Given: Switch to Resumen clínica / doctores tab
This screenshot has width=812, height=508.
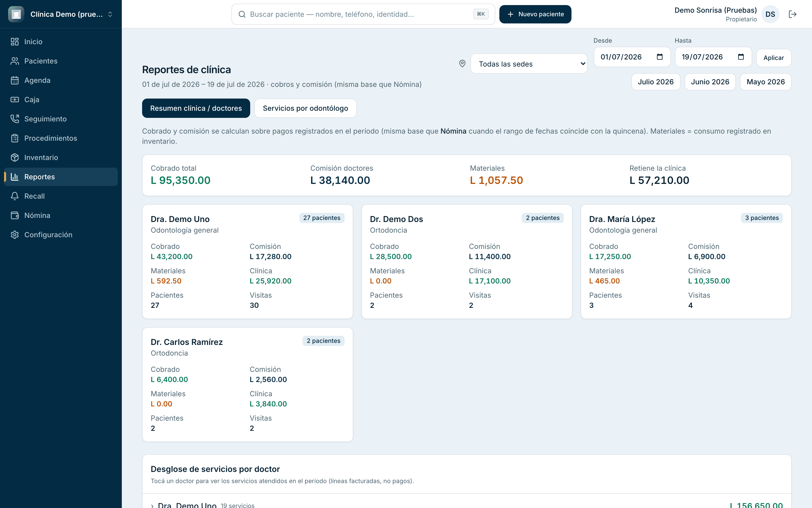Looking at the screenshot, I should [196, 108].
